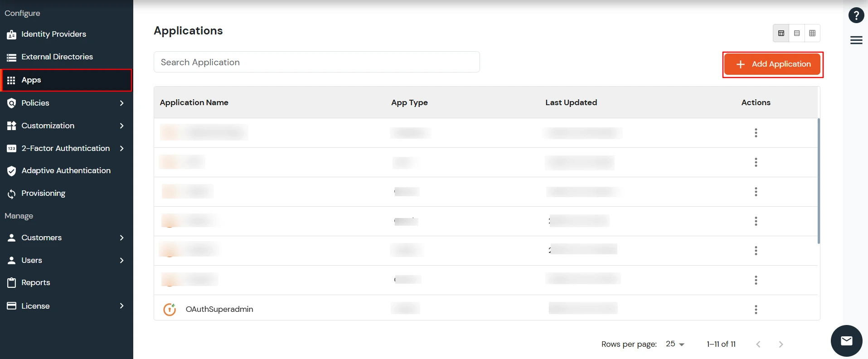Click the applications table vertical scrollbar
868x359 pixels.
tap(819, 181)
